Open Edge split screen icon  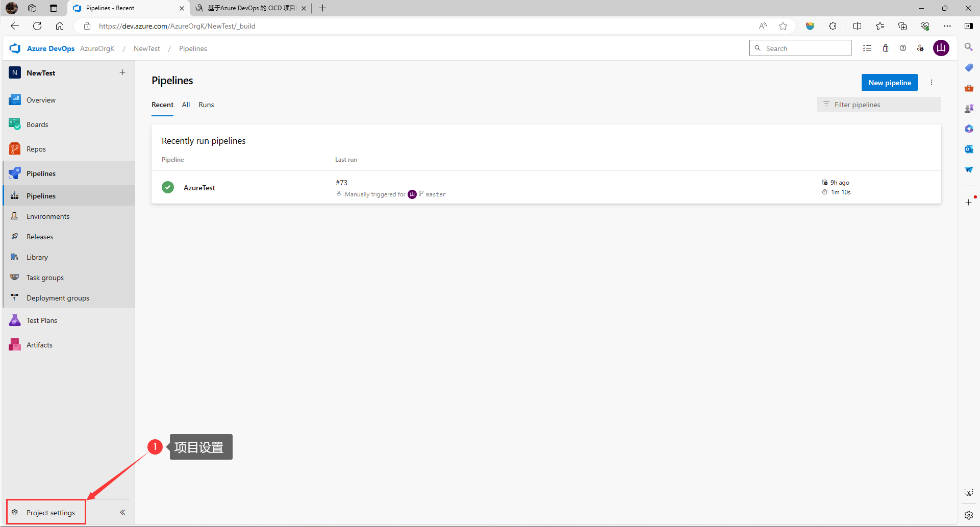point(857,26)
